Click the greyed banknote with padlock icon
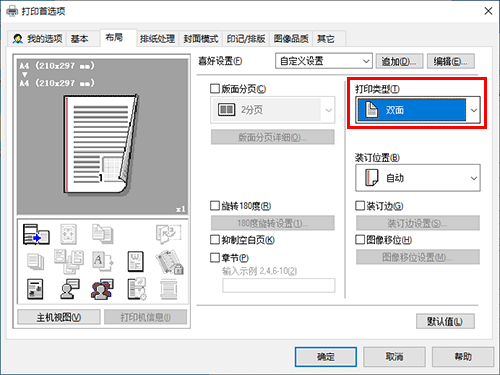Image resolution: width=500 pixels, height=375 pixels. 169,262
